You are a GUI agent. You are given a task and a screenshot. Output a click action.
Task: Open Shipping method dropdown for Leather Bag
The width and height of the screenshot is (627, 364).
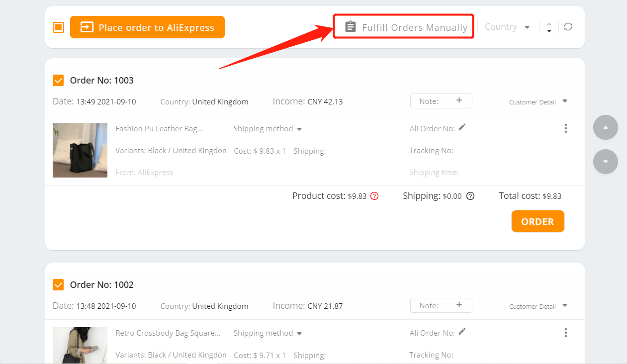[x=268, y=128]
